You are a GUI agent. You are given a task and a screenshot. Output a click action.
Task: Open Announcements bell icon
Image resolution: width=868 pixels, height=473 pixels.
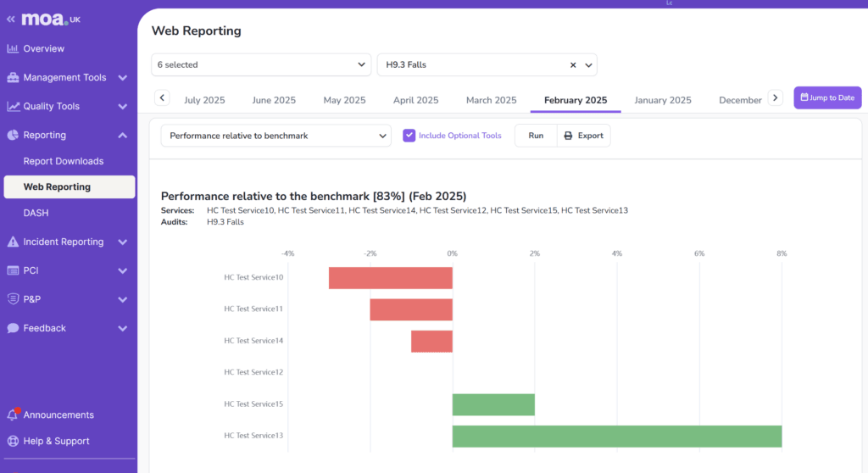[13, 415]
